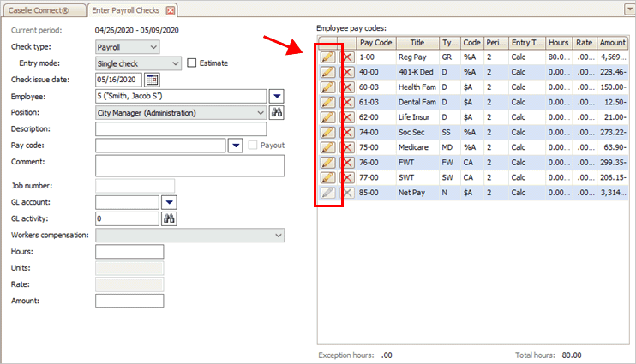The image size is (636, 364).
Task: Select the 1-00 pay code cell
Action: (x=376, y=57)
